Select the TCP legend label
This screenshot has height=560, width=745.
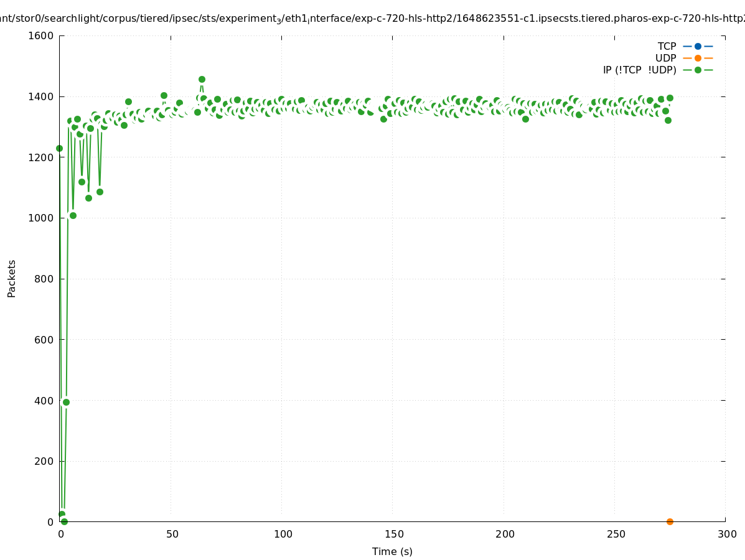(x=667, y=46)
